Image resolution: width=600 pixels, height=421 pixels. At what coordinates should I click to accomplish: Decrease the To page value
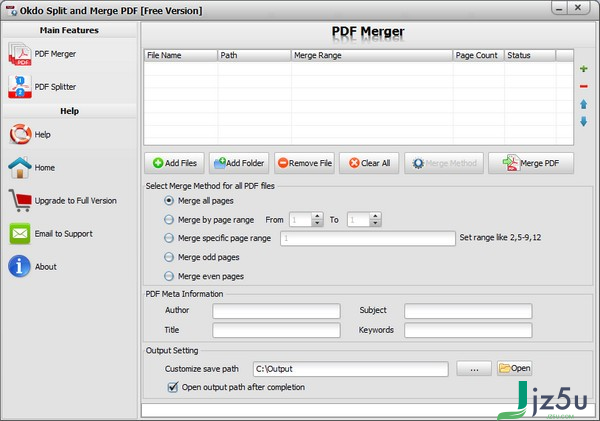(x=375, y=223)
